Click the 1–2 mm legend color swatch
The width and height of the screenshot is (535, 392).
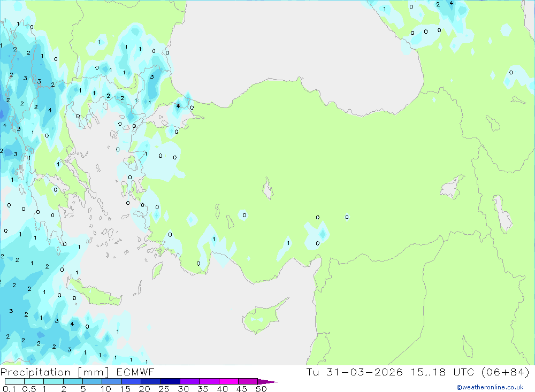(53, 381)
